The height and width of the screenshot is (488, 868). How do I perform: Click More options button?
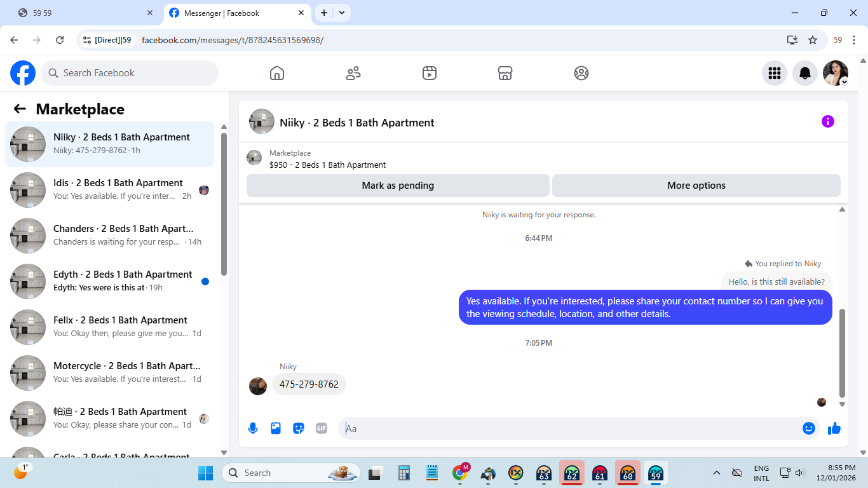(696, 186)
